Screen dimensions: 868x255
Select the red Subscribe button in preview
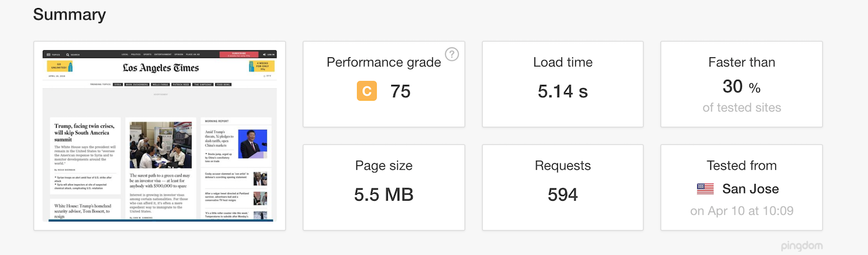click(239, 54)
